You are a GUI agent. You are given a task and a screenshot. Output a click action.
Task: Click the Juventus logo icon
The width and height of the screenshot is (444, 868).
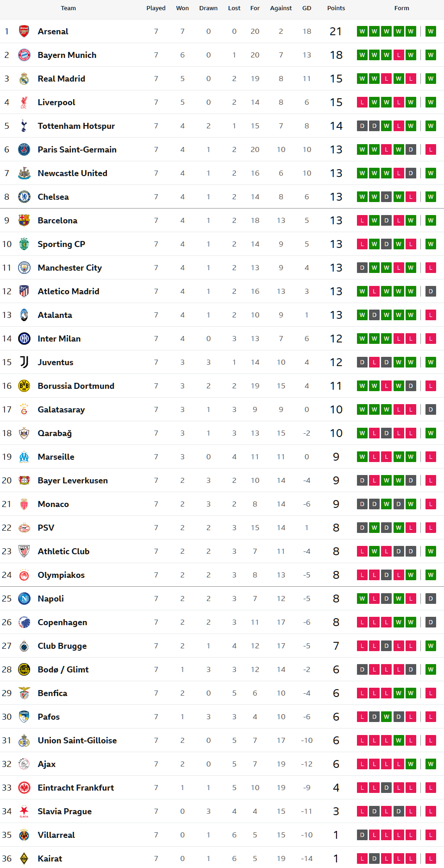[x=24, y=362]
